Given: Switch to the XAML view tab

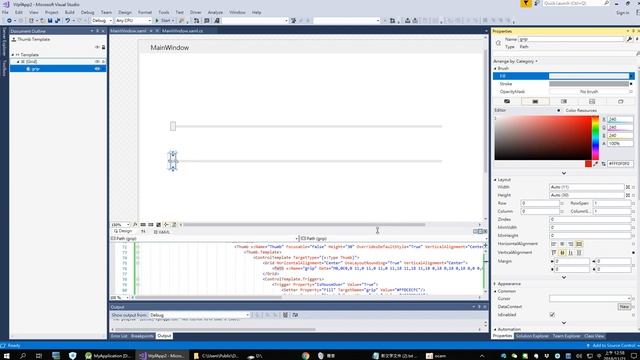Looking at the screenshot, I should click(162, 232).
